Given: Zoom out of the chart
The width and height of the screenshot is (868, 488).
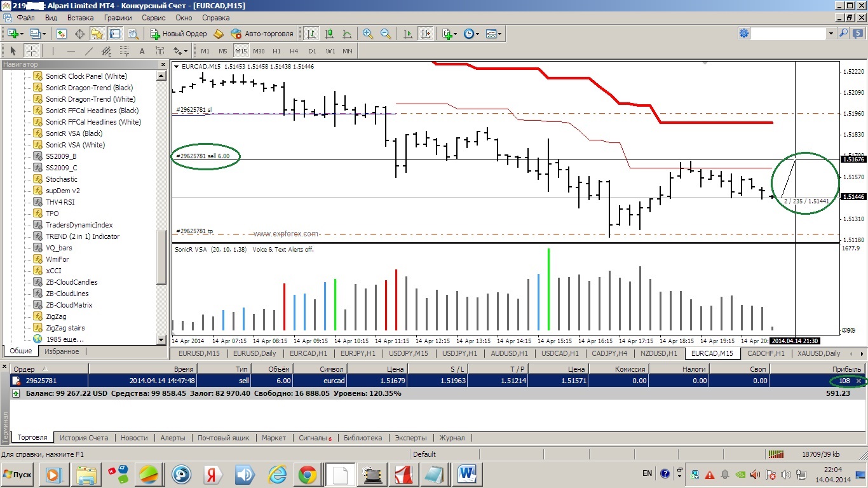Looking at the screenshot, I should [386, 34].
